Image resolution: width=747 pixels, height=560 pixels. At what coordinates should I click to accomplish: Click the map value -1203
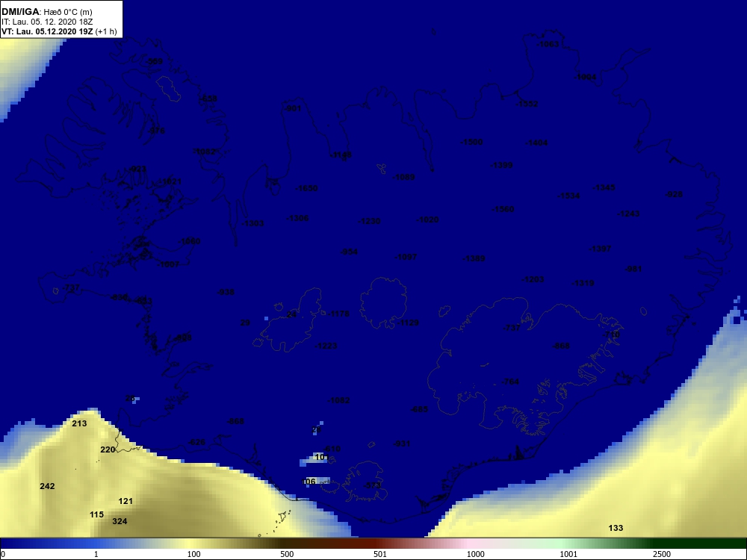(x=533, y=279)
